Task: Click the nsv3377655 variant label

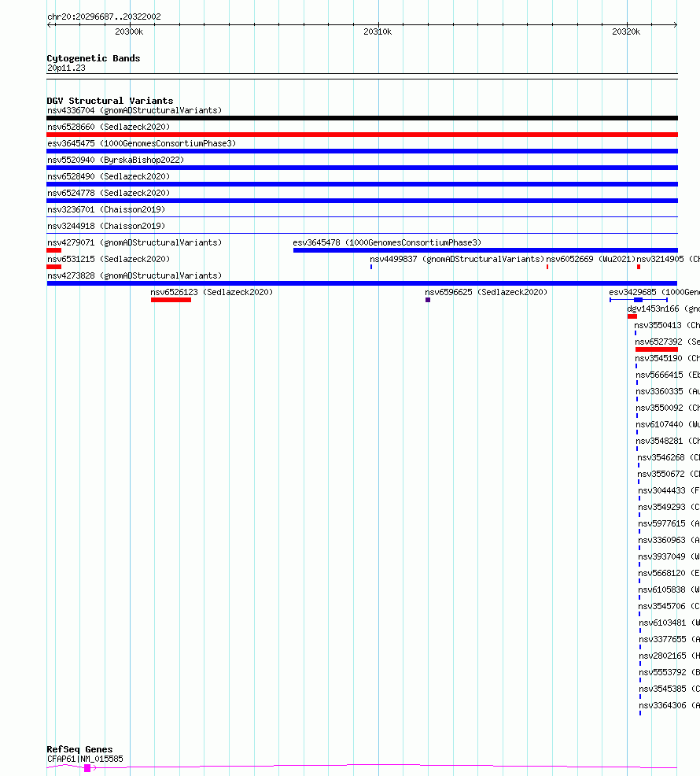Action: point(669,639)
